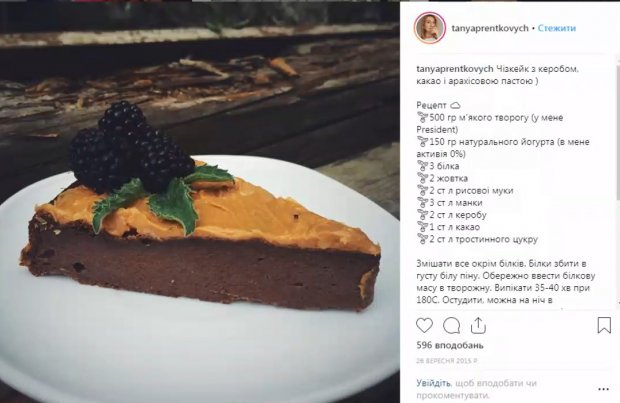
Task: Save the post with the bookmark icon
Action: tap(604, 325)
